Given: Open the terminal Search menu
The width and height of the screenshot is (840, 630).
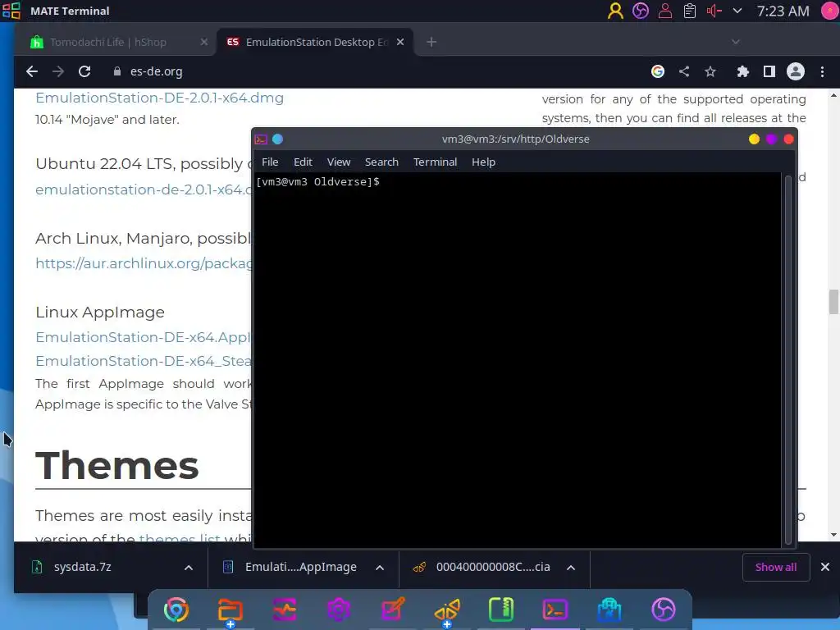Looking at the screenshot, I should [381, 162].
